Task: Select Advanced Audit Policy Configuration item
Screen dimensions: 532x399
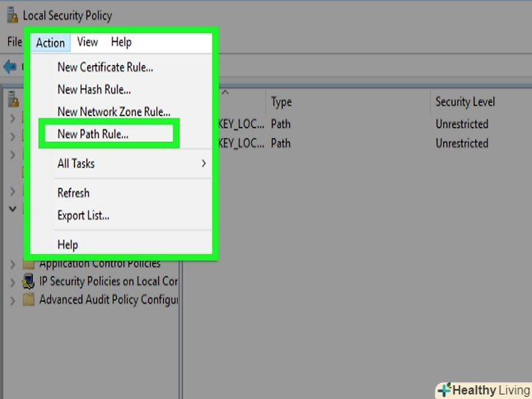Action: [109, 300]
